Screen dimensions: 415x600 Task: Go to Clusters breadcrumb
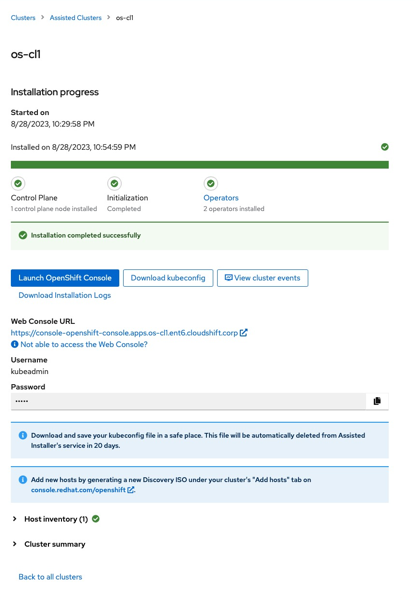[x=23, y=18]
